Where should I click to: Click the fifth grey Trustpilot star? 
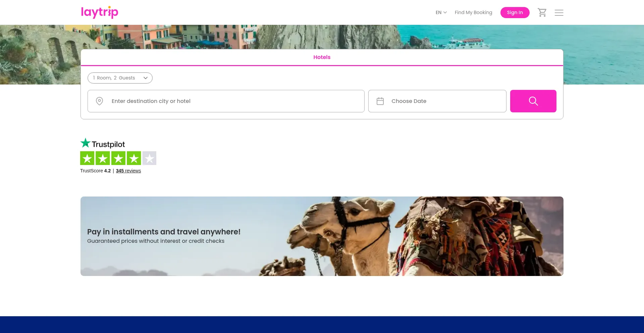click(149, 158)
